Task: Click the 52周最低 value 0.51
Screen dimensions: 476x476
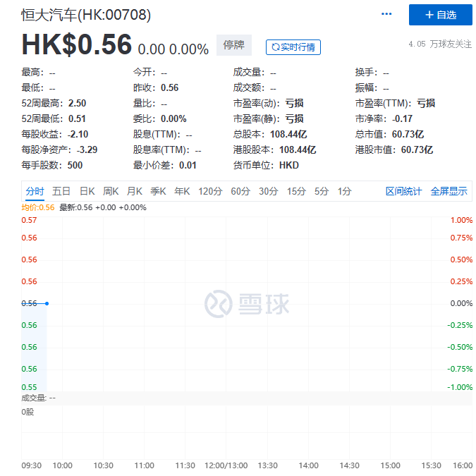Action: (x=77, y=118)
